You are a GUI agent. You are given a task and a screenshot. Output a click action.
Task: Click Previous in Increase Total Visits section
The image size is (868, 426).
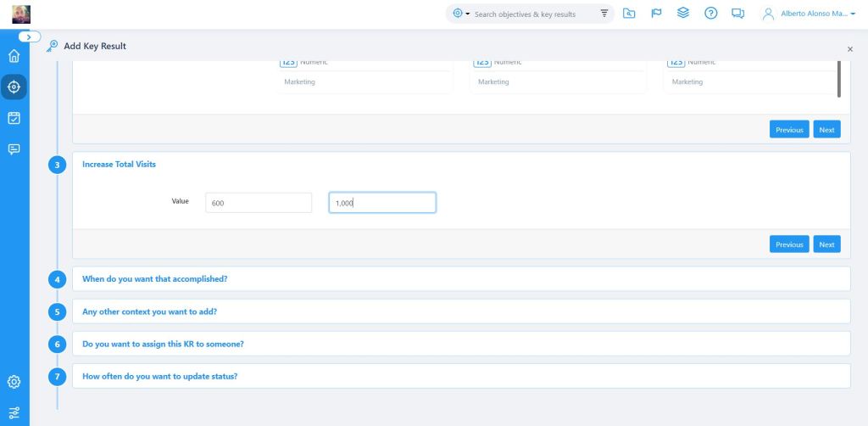pyautogui.click(x=788, y=244)
